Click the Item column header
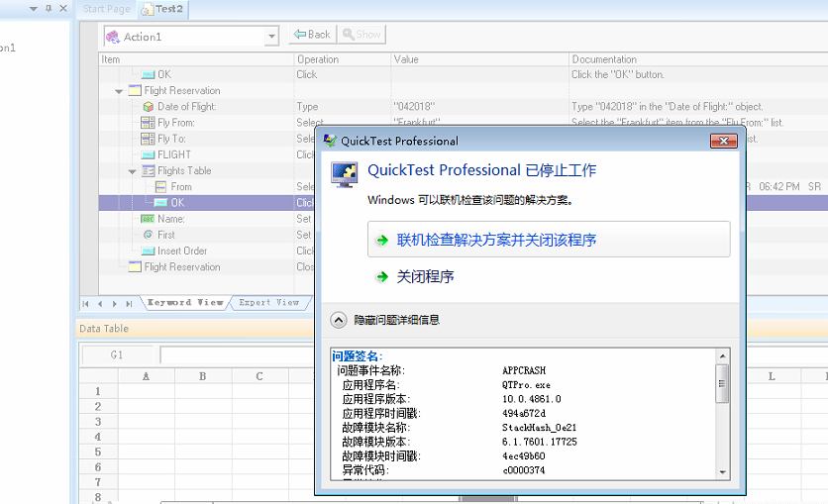828x504 pixels. [196, 59]
